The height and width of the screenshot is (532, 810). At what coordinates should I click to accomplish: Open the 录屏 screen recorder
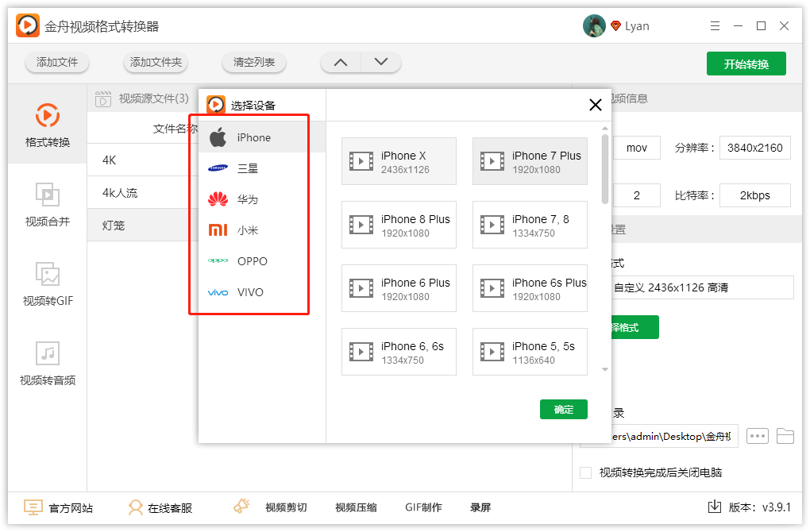(482, 507)
